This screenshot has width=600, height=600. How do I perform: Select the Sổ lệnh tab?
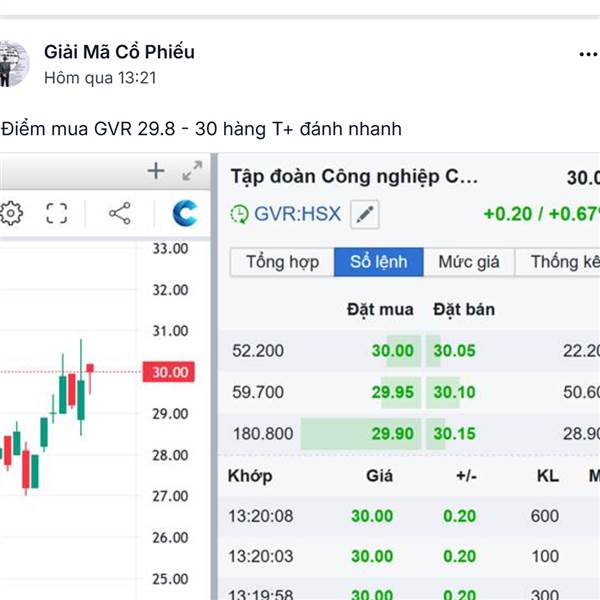(x=378, y=262)
